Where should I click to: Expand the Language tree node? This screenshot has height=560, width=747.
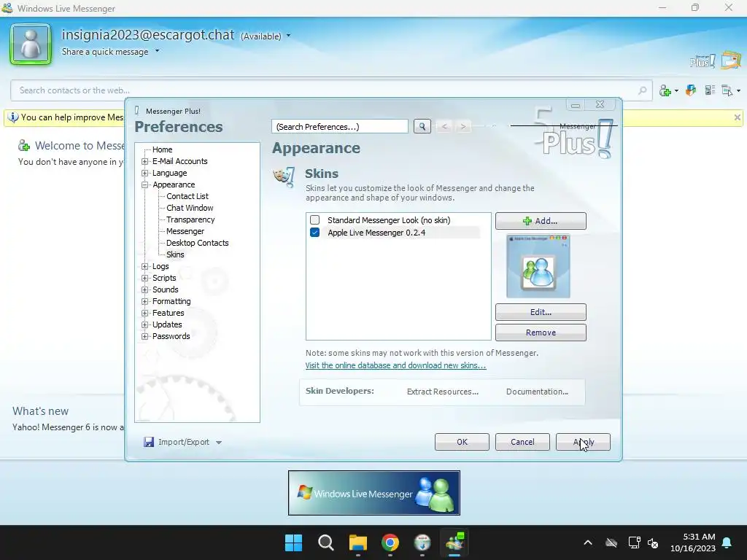click(x=145, y=173)
